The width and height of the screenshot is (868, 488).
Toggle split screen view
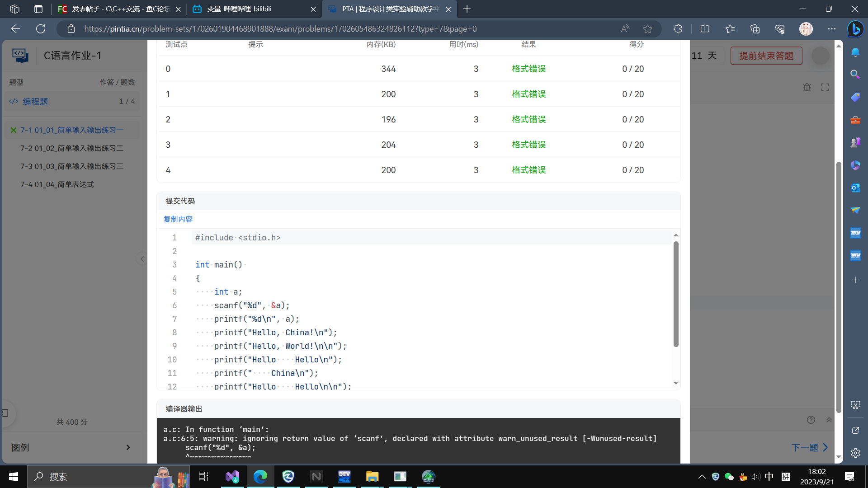pyautogui.click(x=705, y=29)
